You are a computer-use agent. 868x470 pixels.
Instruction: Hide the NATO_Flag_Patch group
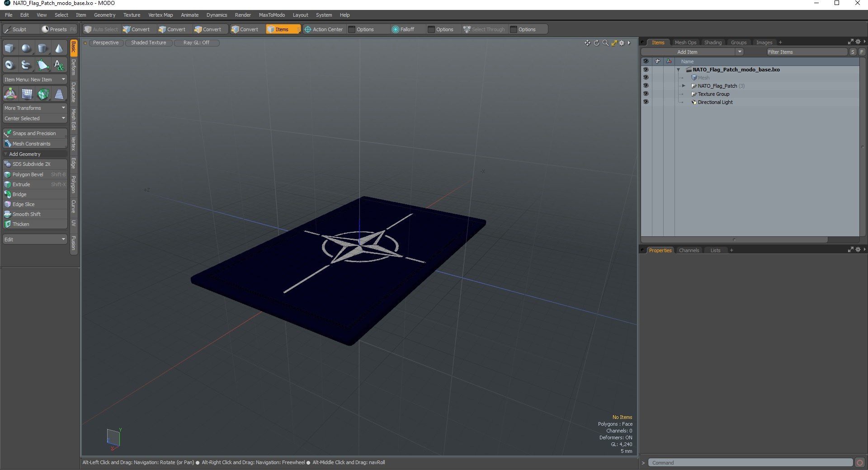[x=646, y=86]
